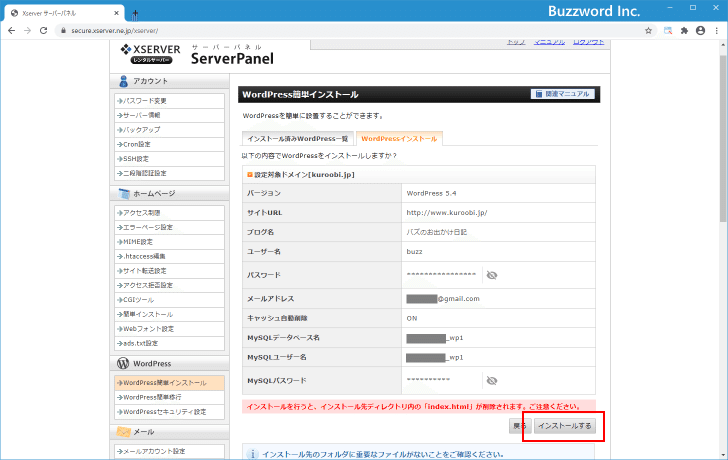Image resolution: width=728 pixels, height=460 pixels.
Task: Reload the page with refresh icon
Action: [x=44, y=31]
